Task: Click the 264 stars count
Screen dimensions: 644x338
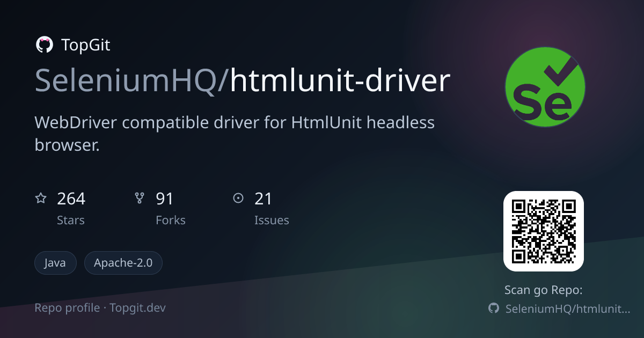Action: (x=71, y=199)
